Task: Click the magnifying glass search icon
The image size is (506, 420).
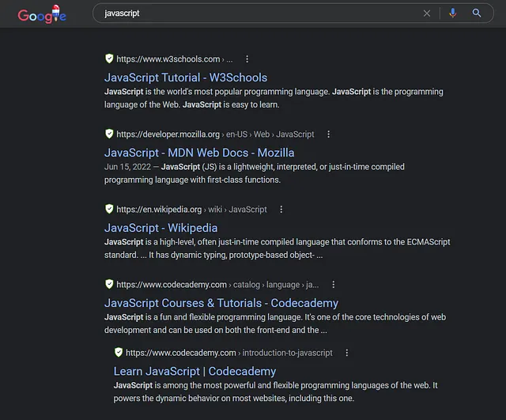Action: pyautogui.click(x=477, y=13)
